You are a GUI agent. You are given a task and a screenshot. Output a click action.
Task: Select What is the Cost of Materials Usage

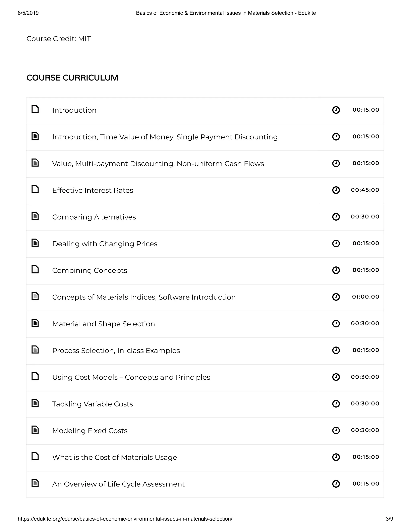pyautogui.click(x=114, y=458)
